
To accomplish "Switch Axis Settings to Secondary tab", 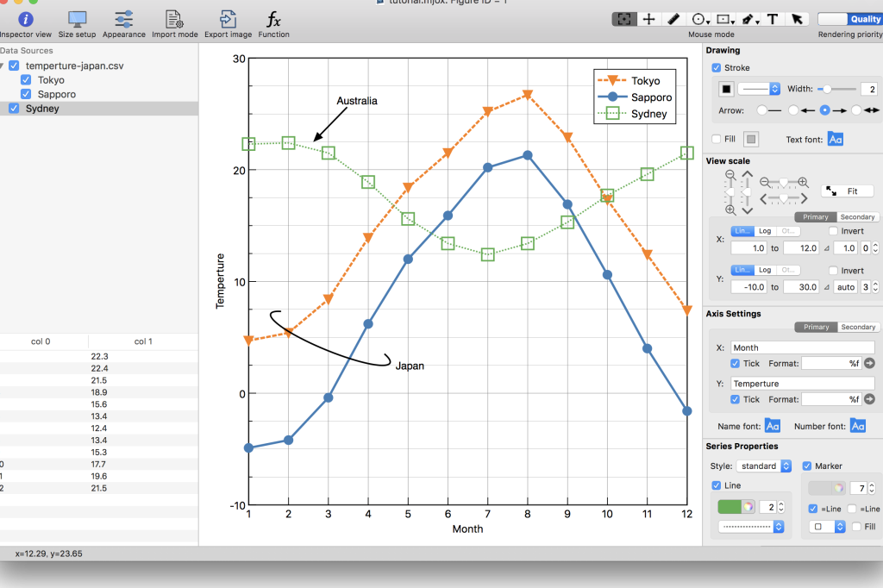I will tap(858, 327).
